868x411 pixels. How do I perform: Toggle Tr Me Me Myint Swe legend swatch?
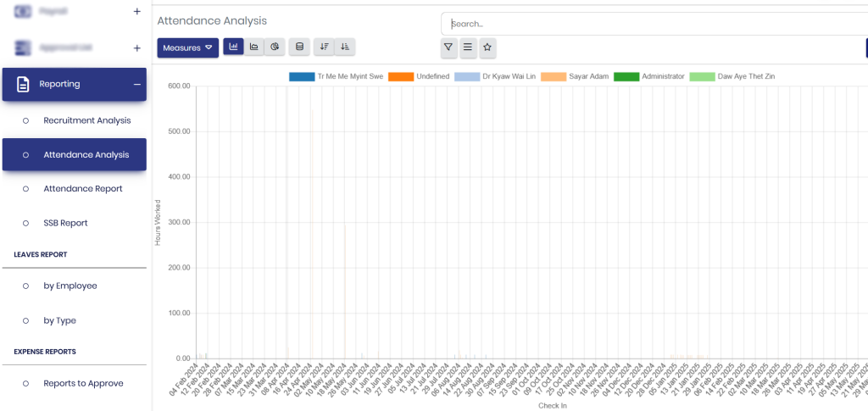(301, 76)
